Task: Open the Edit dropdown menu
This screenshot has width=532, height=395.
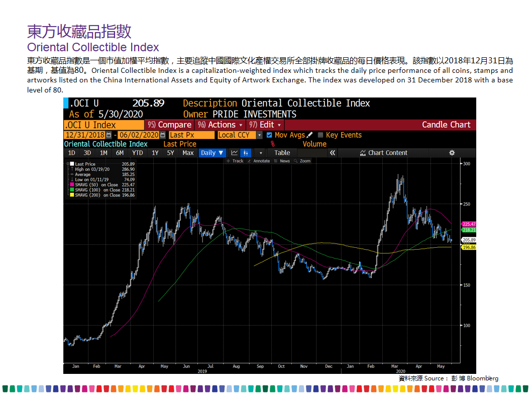Action: coord(265,125)
